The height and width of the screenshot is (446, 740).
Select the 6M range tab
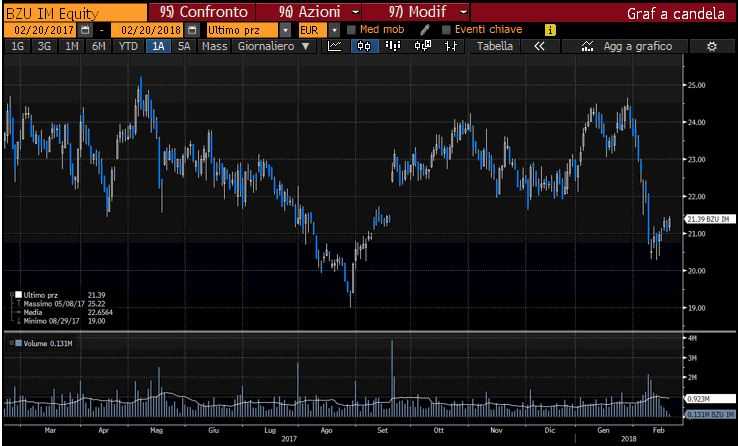tap(99, 46)
